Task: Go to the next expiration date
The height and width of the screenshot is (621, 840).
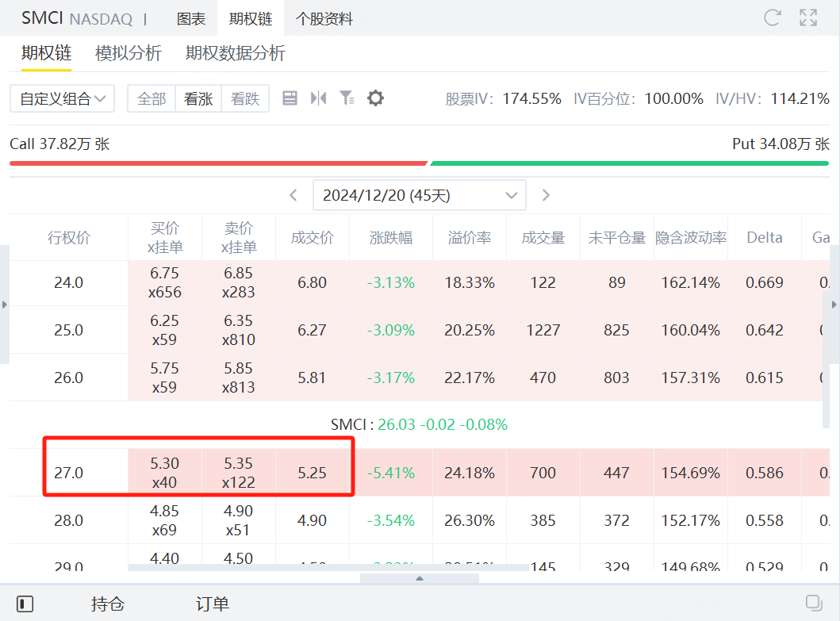Action: point(546,195)
